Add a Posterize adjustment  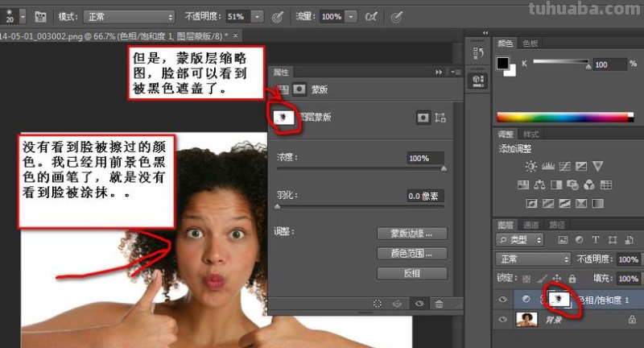coord(548,203)
